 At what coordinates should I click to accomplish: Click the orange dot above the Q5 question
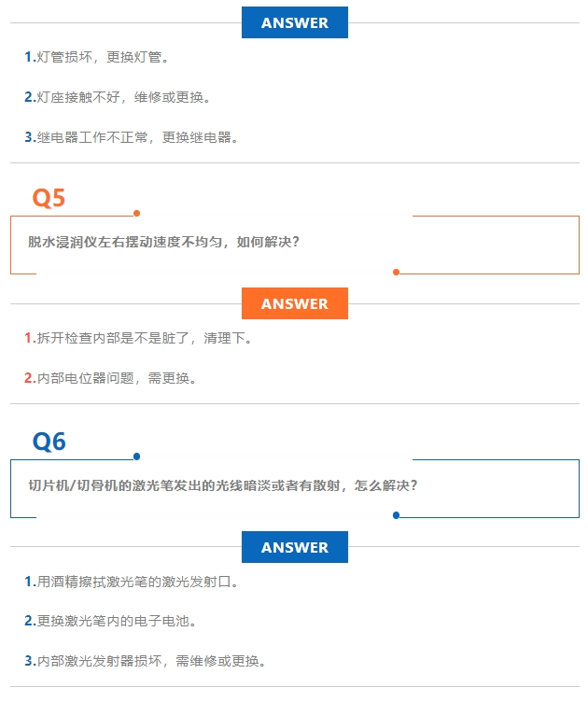137,213
